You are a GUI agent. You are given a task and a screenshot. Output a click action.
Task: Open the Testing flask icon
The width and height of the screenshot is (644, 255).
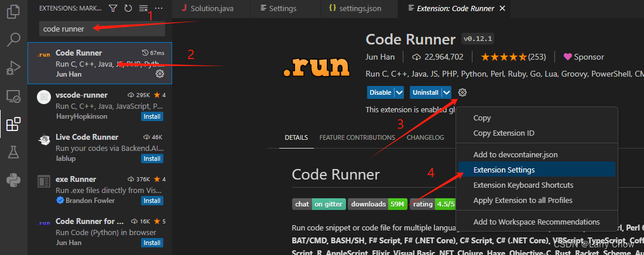[x=13, y=152]
